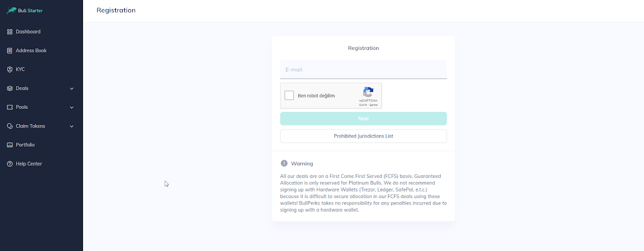Click the Deals layers icon
The height and width of the screenshot is (251, 644).
(x=10, y=88)
